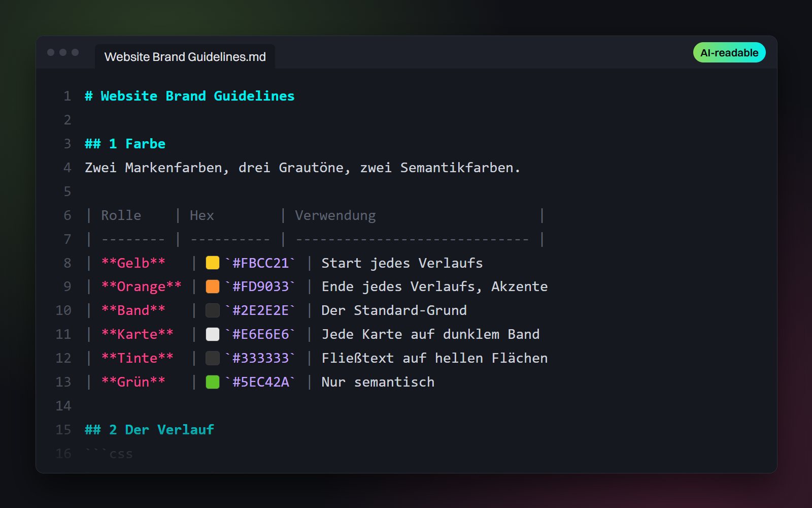Image resolution: width=812 pixels, height=508 pixels.
Task: Click the '## 2 Der Verlauf' heading
Action: pyautogui.click(x=149, y=430)
